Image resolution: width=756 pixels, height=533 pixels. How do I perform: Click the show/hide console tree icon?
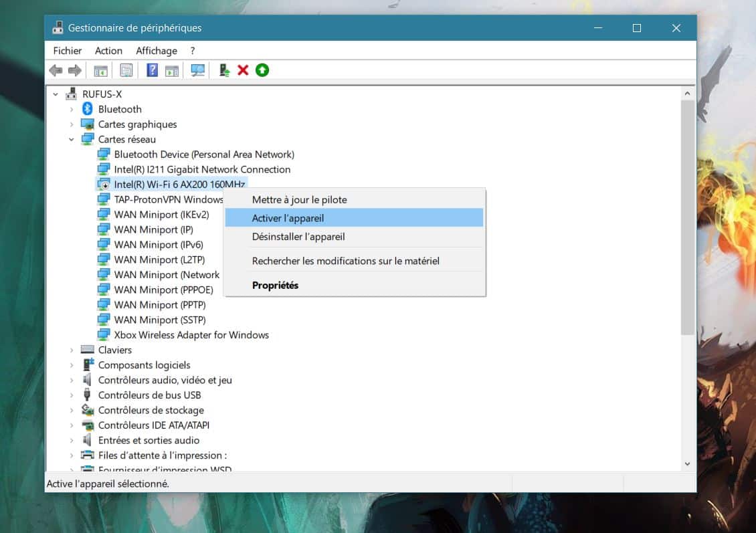[101, 70]
